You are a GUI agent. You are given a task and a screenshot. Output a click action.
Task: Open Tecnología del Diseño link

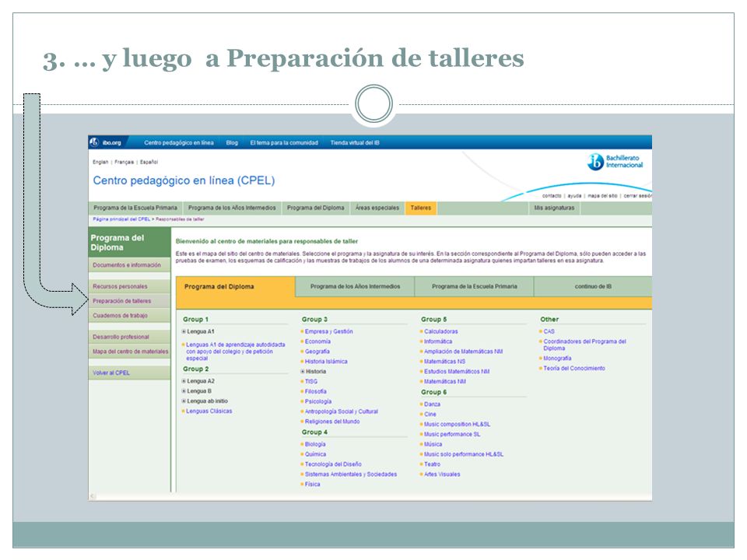pos(333,464)
